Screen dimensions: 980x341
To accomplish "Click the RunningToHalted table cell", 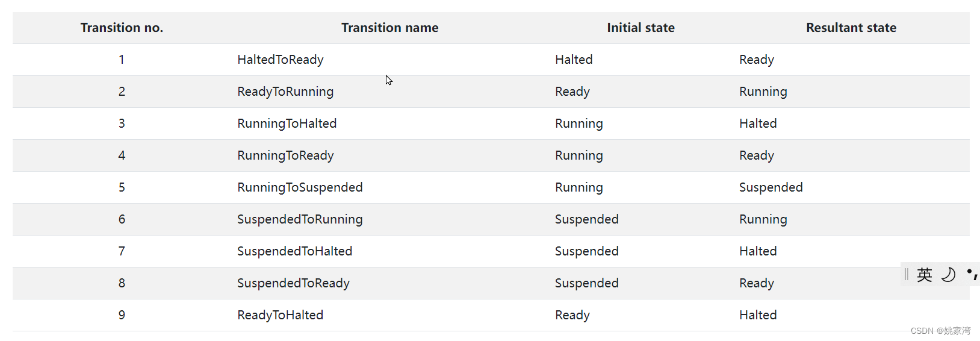I will 287,124.
